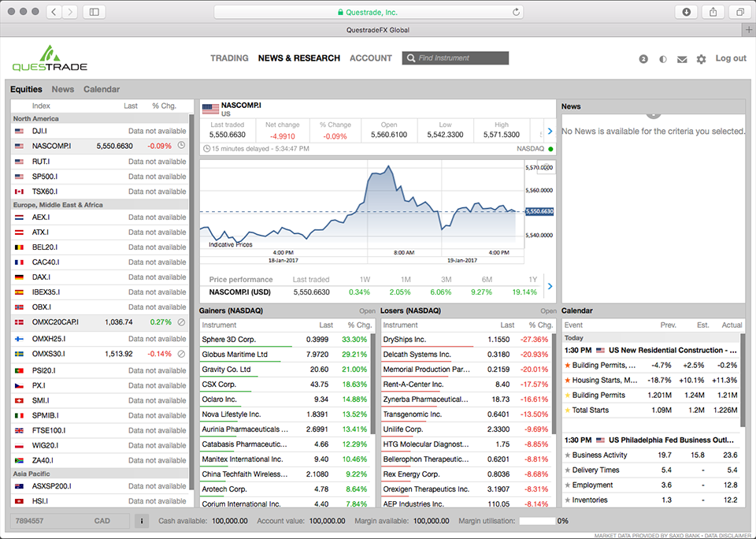Click the Log out link

click(x=731, y=58)
